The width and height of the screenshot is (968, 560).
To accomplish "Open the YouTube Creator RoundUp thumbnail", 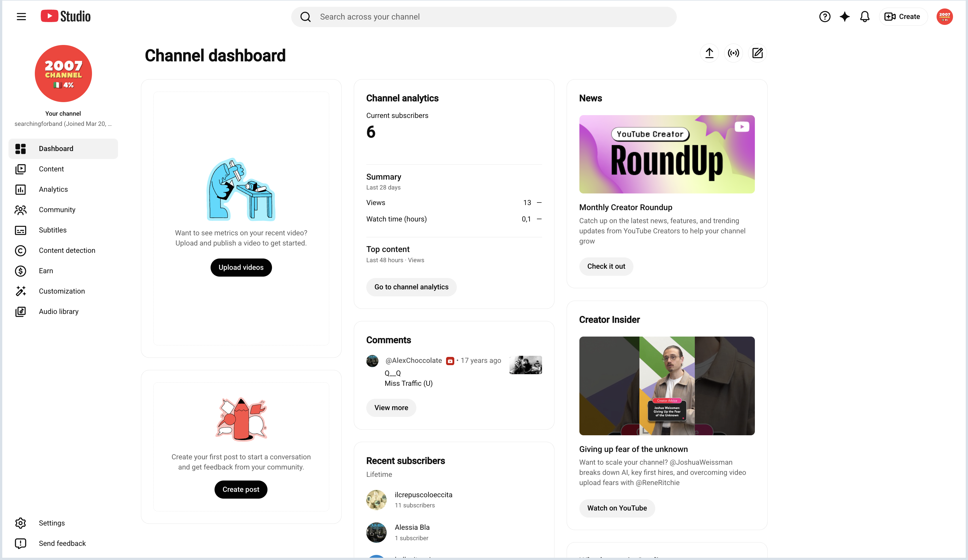I will tap(667, 154).
